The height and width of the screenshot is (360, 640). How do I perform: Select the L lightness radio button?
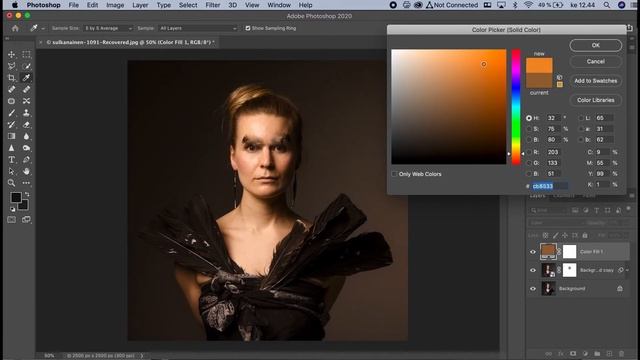(x=581, y=118)
